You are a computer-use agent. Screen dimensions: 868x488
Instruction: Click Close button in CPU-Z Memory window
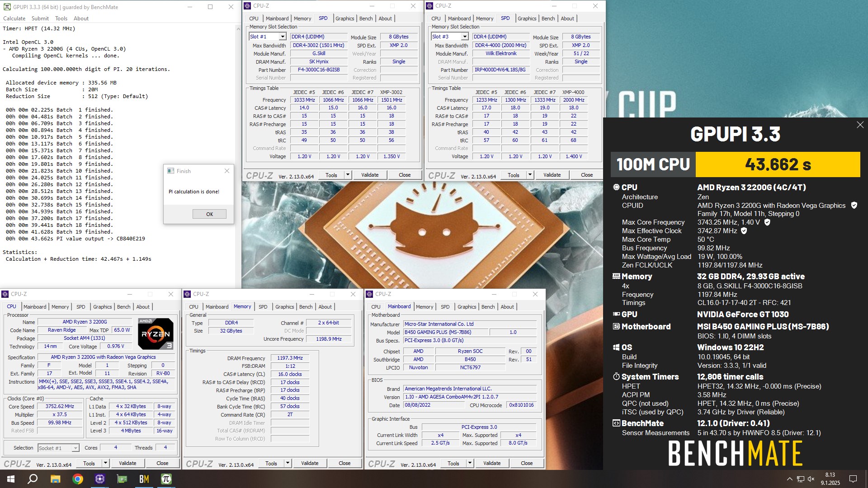tap(344, 463)
